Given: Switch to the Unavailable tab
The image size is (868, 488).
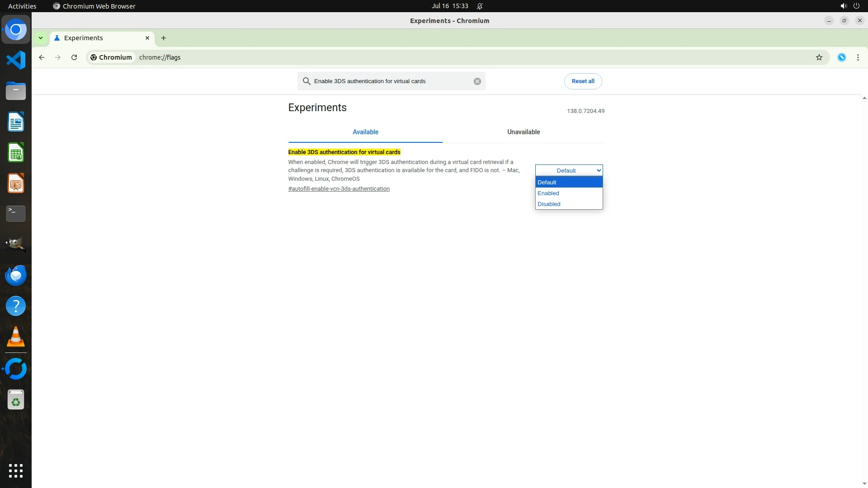Looking at the screenshot, I should click(523, 132).
